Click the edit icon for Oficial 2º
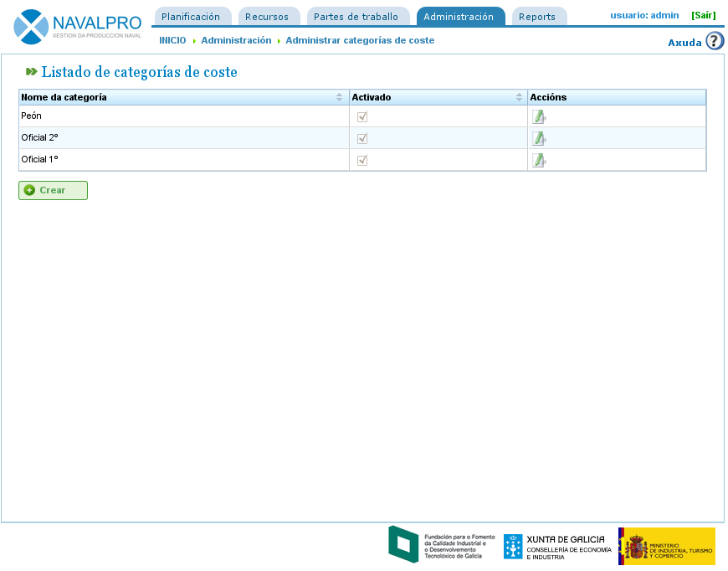 coord(539,138)
